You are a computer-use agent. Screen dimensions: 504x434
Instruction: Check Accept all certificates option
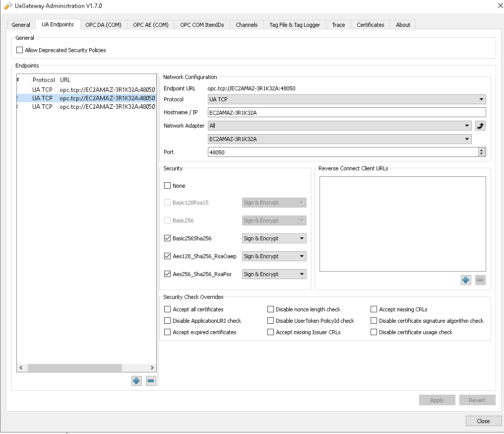167,309
